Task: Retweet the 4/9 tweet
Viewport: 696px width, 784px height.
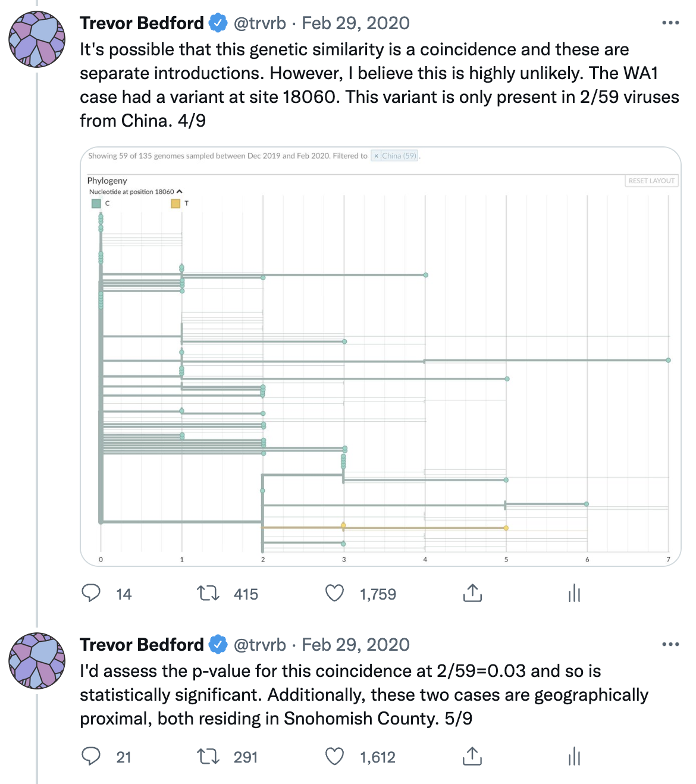Action: click(x=208, y=593)
